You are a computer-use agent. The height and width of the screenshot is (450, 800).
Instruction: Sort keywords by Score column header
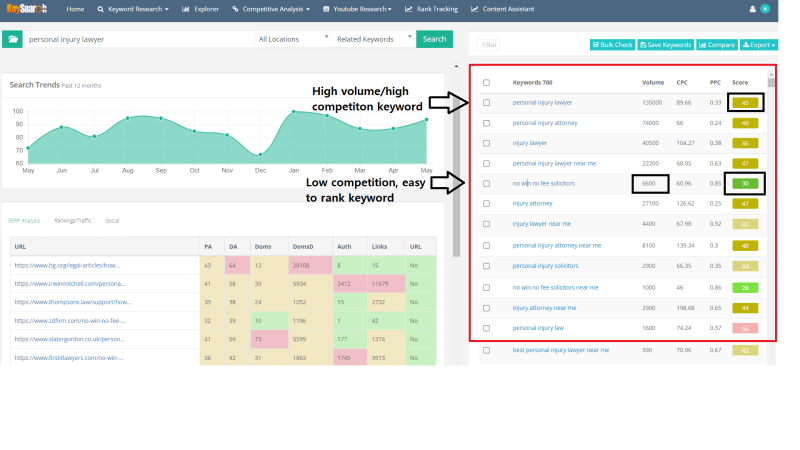click(740, 82)
